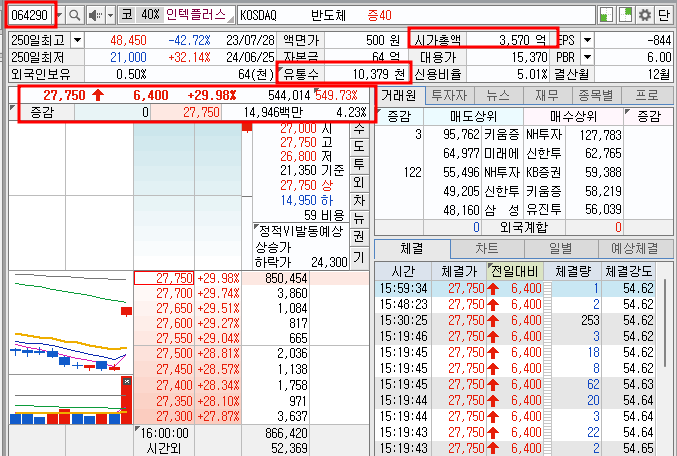Click the '기' vertical side button
Image resolution: width=677 pixels, height=456 pixels.
click(359, 257)
